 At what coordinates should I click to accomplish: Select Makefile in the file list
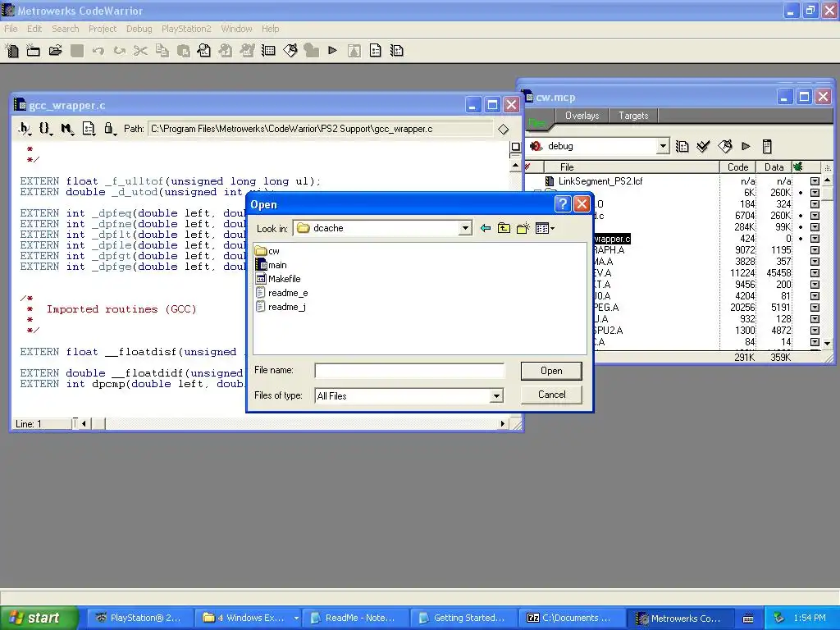pyautogui.click(x=278, y=279)
